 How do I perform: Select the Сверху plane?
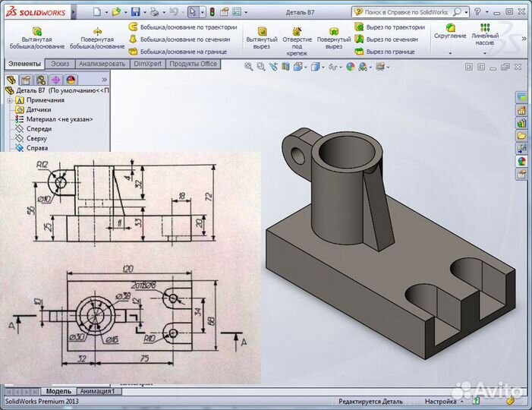tap(31, 138)
